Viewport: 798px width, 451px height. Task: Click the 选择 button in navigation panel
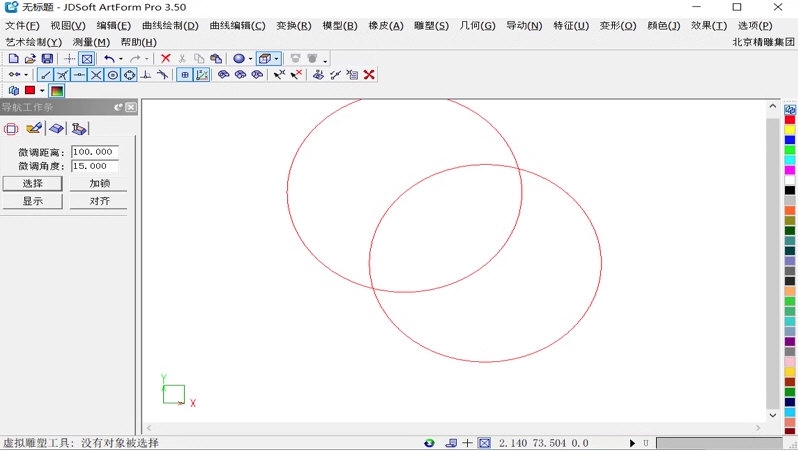33,183
